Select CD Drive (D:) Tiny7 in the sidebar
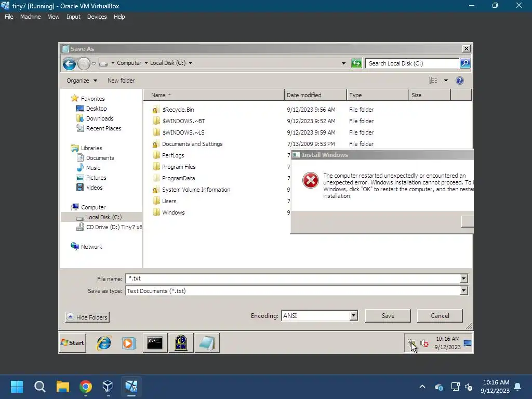The height and width of the screenshot is (399, 532). (109, 227)
